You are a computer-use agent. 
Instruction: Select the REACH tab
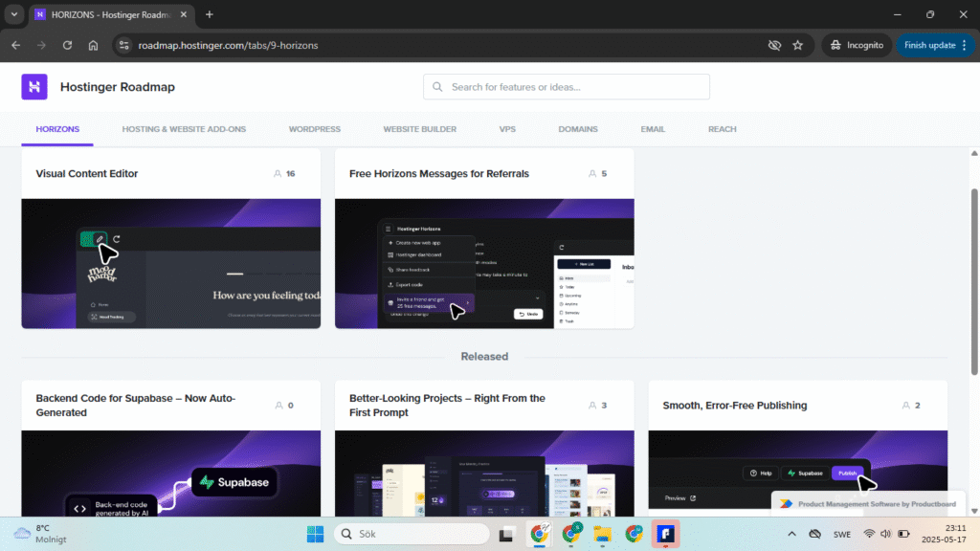tap(722, 129)
